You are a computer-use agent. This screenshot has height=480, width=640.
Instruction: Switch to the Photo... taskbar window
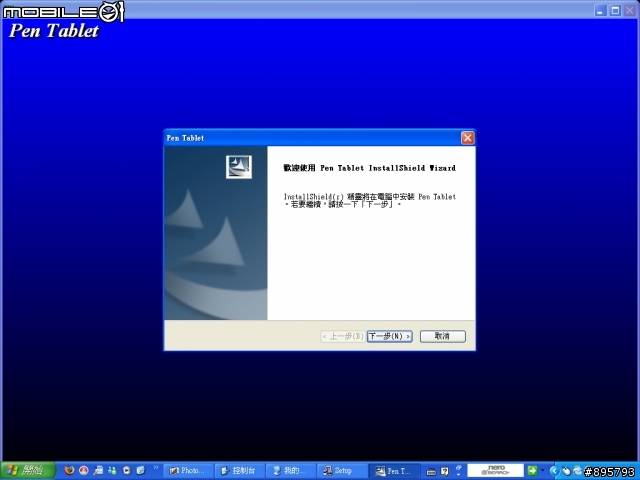pos(189,471)
